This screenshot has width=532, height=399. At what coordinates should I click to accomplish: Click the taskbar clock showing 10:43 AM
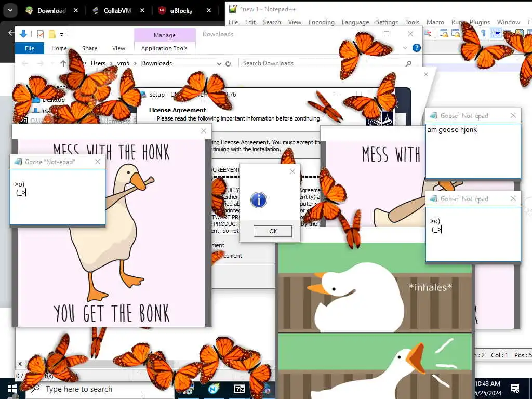pyautogui.click(x=487, y=389)
